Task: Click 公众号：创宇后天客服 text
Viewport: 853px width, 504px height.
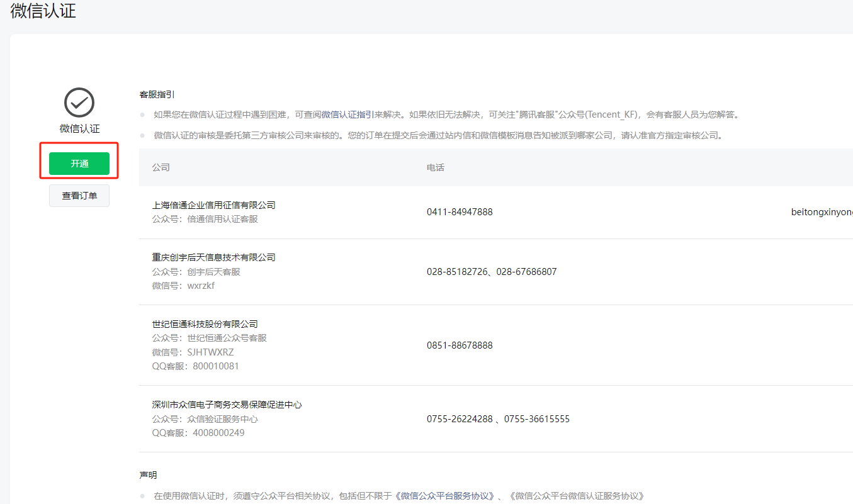Action: tap(196, 272)
